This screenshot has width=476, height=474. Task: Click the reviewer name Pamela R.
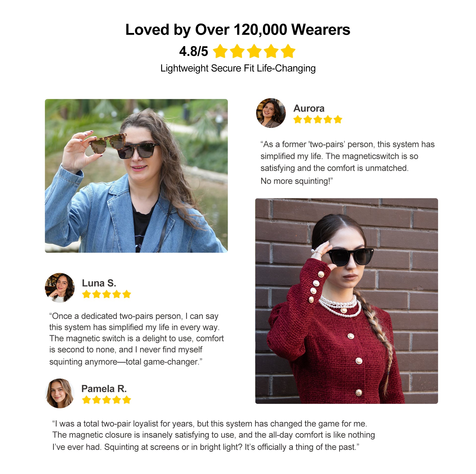point(104,388)
